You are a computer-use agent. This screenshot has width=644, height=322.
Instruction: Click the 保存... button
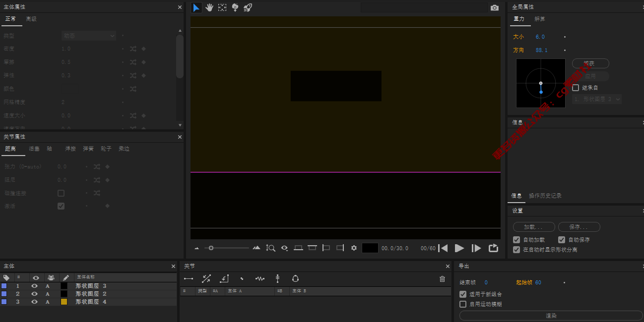click(579, 227)
